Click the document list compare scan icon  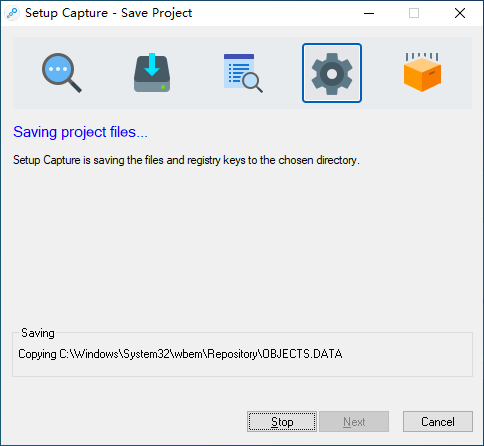(x=243, y=73)
